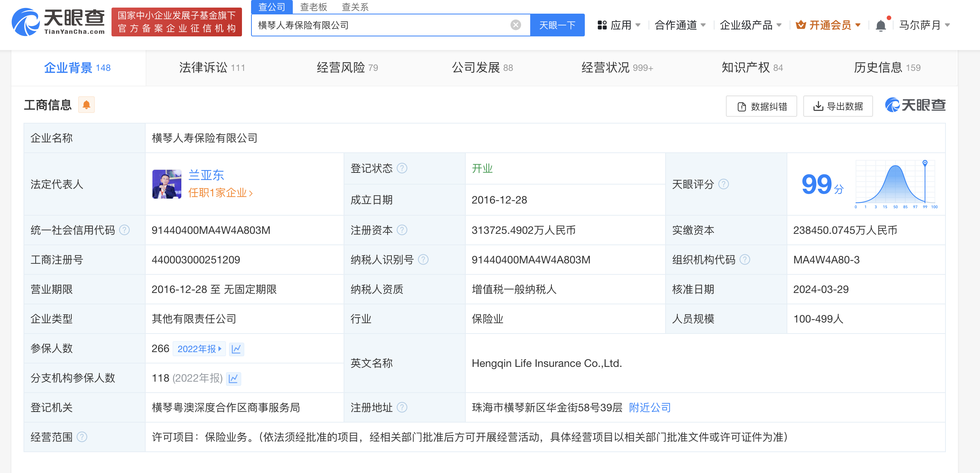This screenshot has height=473, width=980.
Task: Clear the search box with the X icon
Action: pyautogui.click(x=515, y=25)
